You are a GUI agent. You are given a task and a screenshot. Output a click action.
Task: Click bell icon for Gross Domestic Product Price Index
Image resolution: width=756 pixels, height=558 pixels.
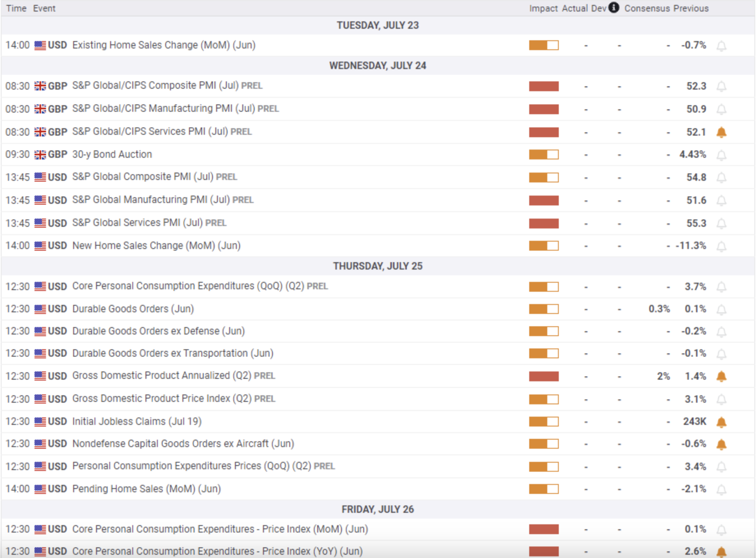coord(721,399)
